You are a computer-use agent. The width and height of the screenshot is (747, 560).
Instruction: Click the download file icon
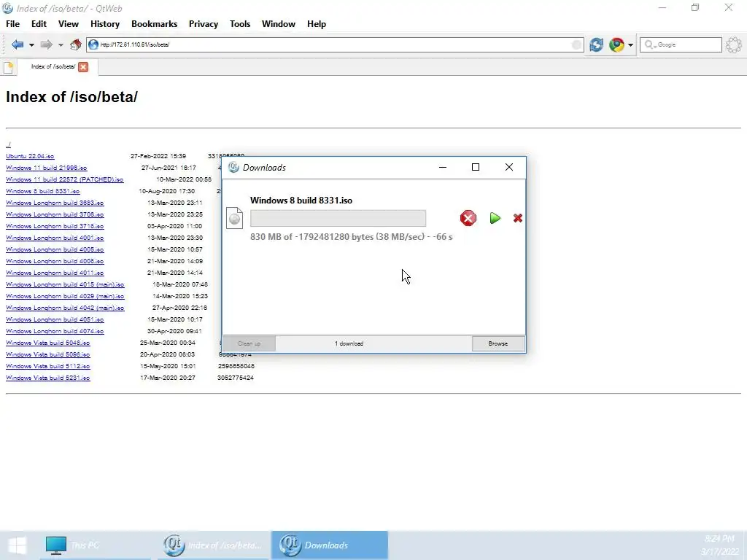click(x=234, y=218)
